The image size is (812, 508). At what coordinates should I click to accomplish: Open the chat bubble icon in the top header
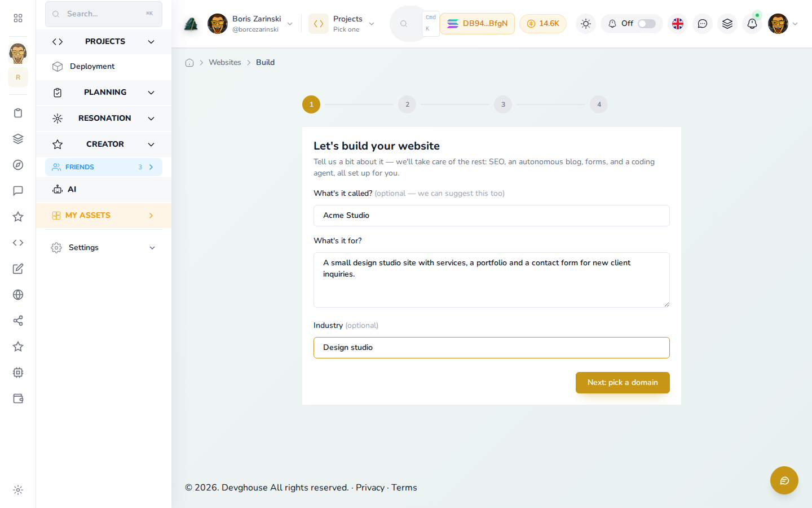pos(703,24)
